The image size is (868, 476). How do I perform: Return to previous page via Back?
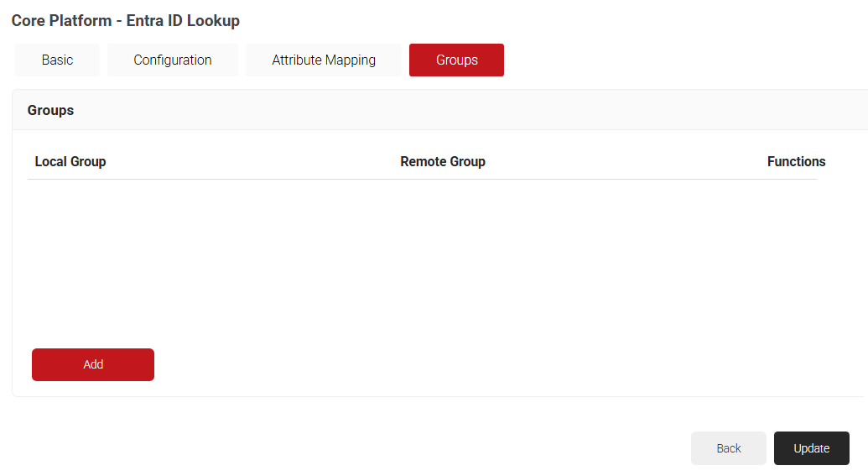point(728,448)
